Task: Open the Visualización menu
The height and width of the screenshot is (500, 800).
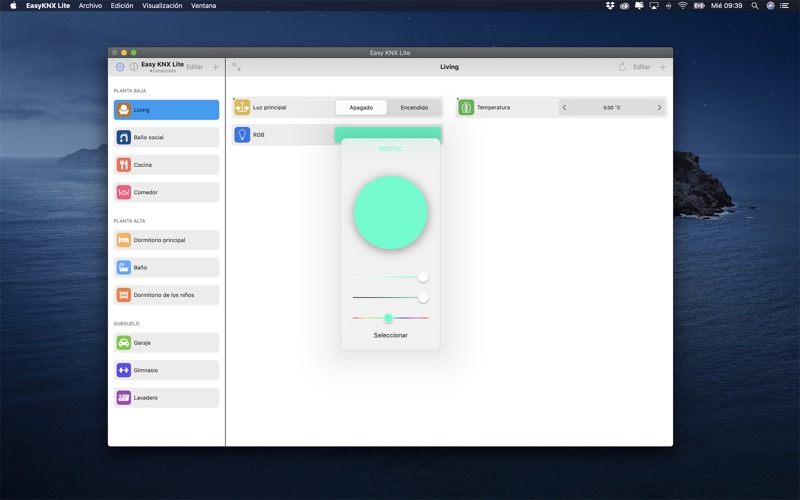Action: (162, 6)
